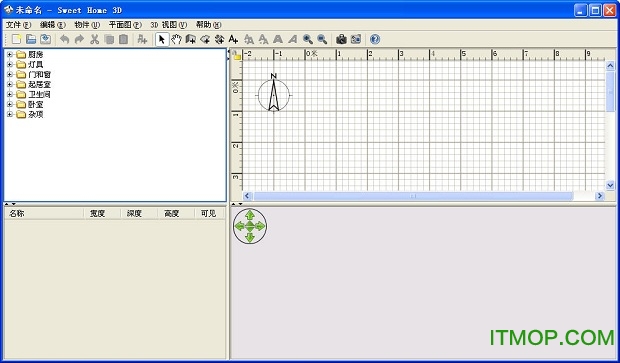Click the up arrow on 3D navigation pad

coord(250,215)
